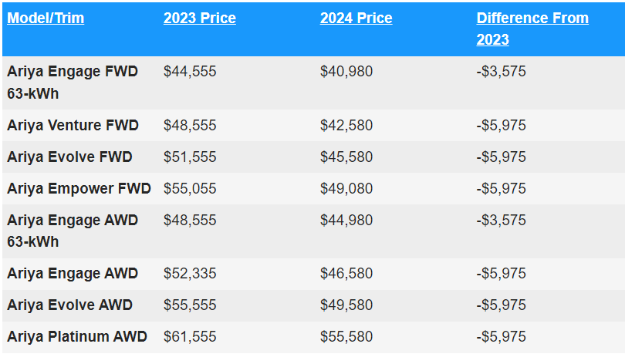Select the $55,580 2024 price
Viewport: 625px width, 364px height.
[x=346, y=336]
